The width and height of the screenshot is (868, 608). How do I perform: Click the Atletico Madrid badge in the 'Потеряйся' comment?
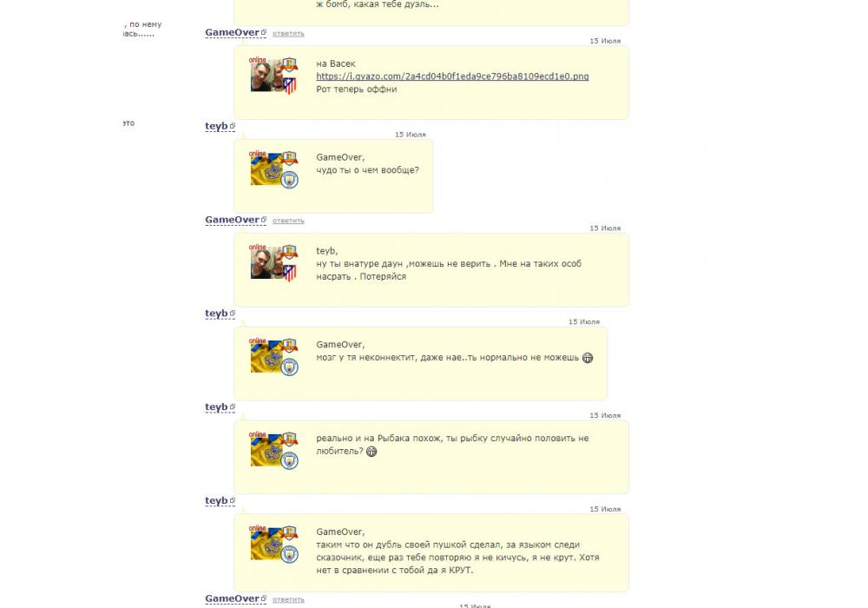(x=290, y=273)
